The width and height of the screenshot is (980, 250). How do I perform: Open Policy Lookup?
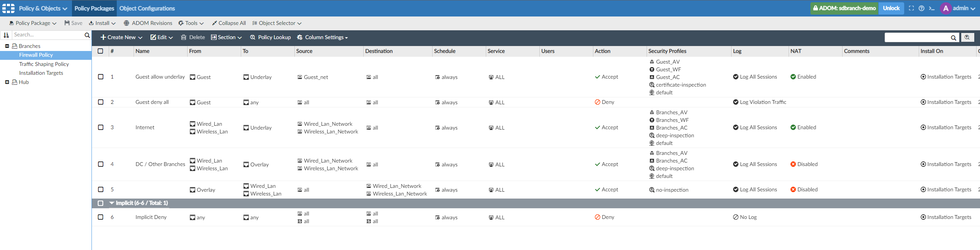pyautogui.click(x=270, y=37)
